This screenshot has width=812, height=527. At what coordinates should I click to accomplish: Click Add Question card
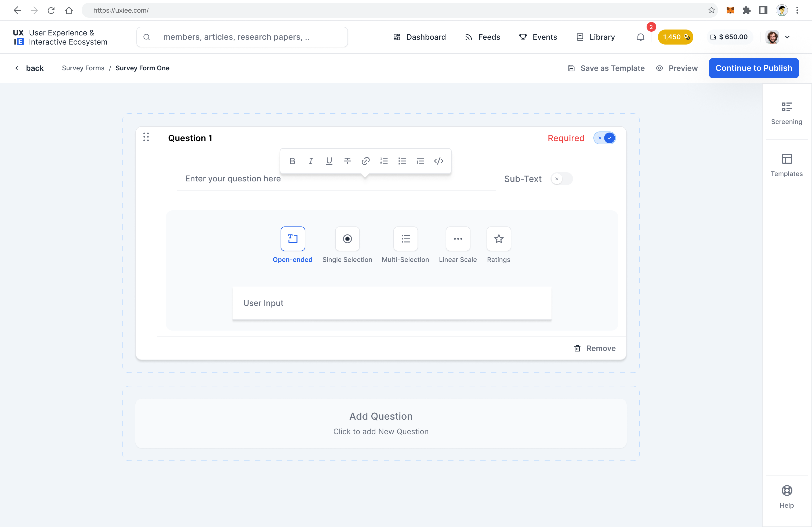(381, 423)
